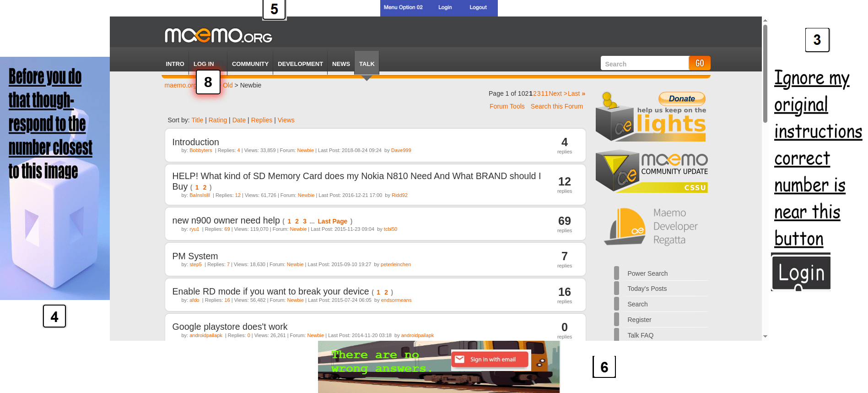The height and width of the screenshot is (393, 868).
Task: Click the vertical page scrollbar thumb
Action: [765, 73]
